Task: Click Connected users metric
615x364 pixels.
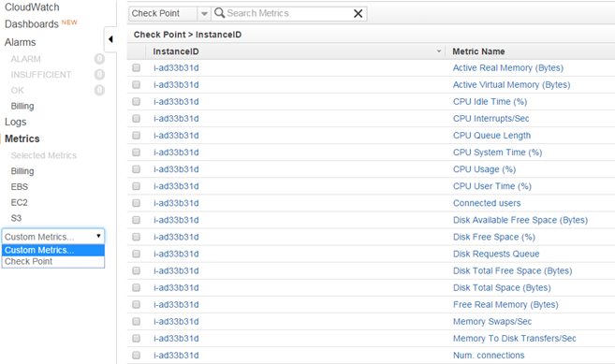Action: click(487, 203)
